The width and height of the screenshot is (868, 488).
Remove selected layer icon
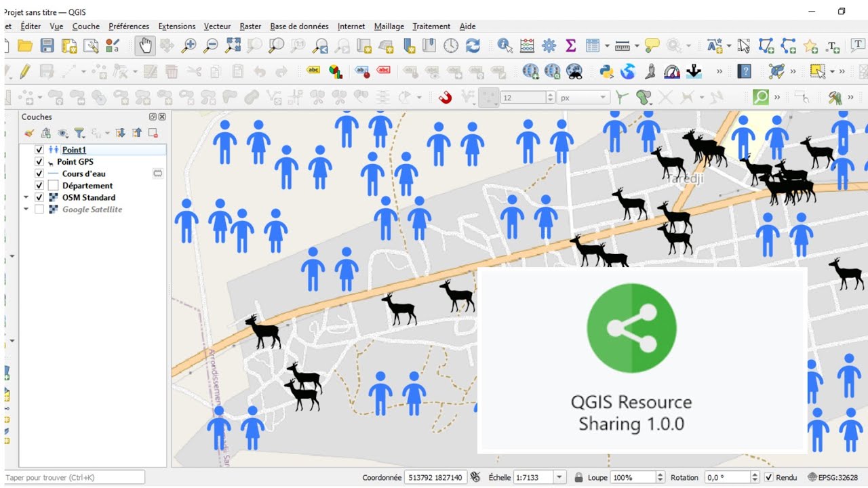click(x=153, y=133)
